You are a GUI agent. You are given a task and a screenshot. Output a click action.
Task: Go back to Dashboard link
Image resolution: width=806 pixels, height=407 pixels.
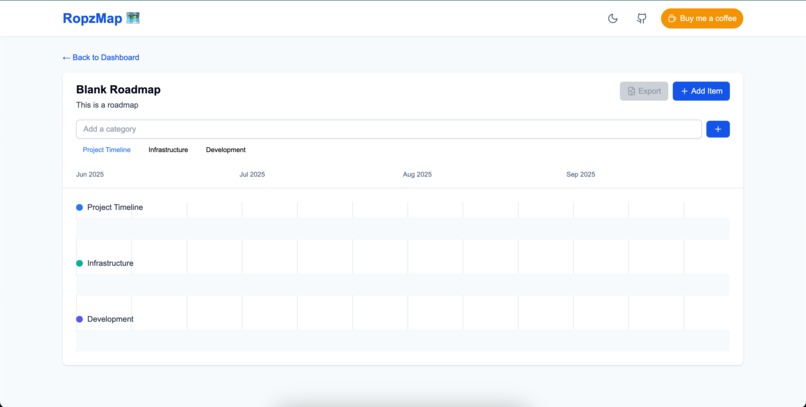101,58
